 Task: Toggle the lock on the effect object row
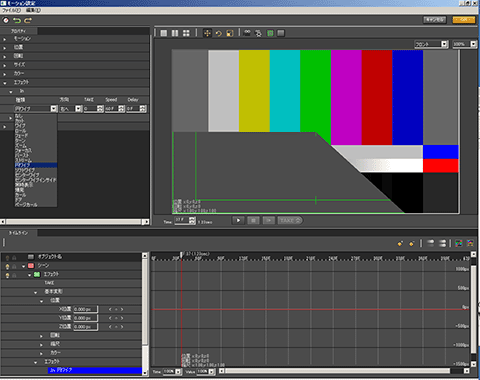[14, 275]
